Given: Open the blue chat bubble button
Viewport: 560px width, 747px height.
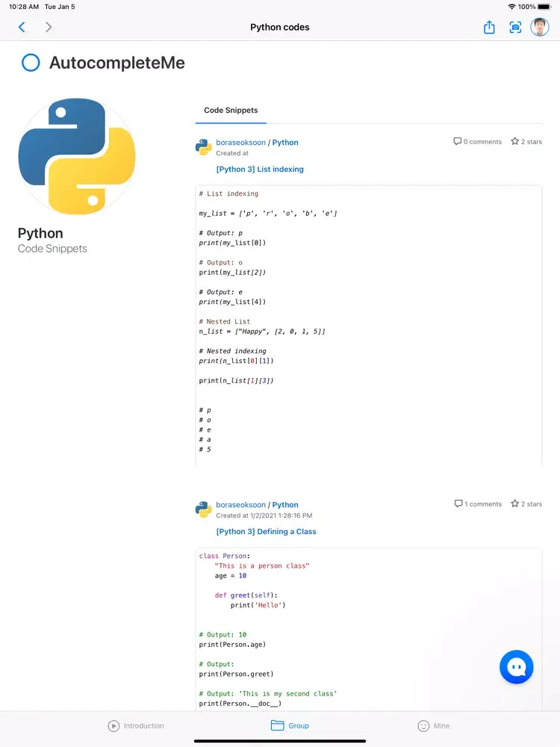Looking at the screenshot, I should [516, 666].
